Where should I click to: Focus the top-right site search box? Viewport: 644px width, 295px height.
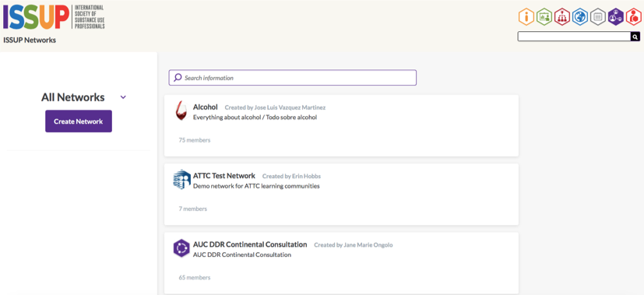574,37
